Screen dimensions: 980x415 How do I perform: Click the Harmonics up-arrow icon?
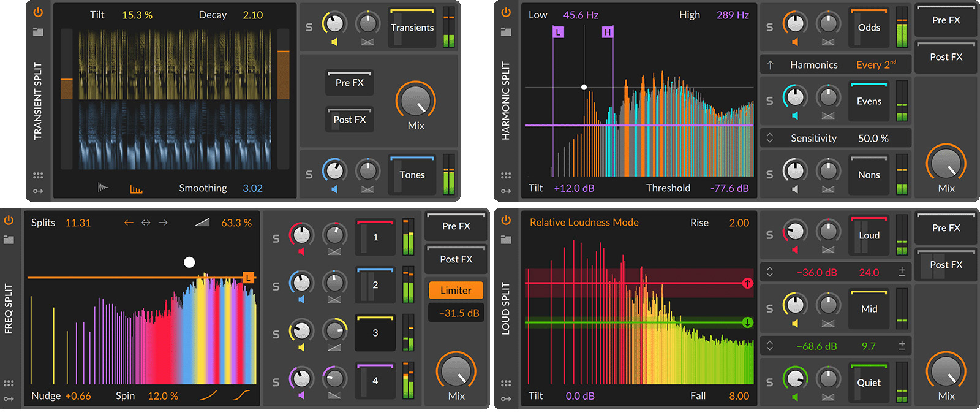771,64
